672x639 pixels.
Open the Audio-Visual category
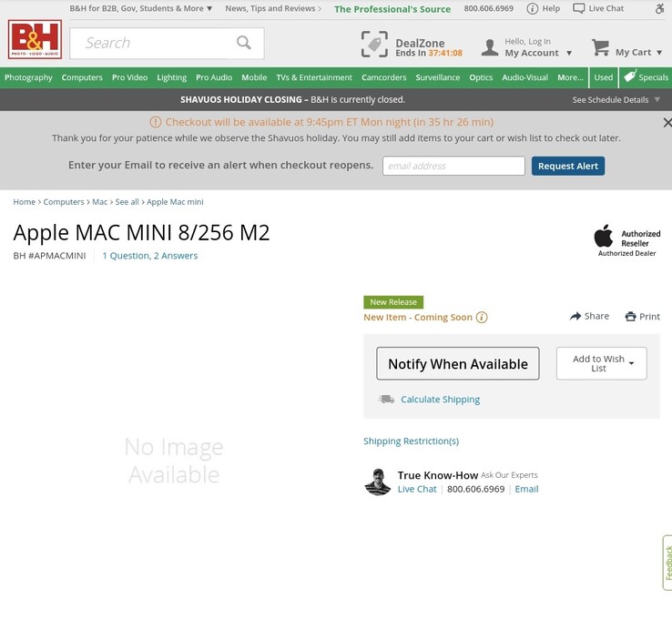pyautogui.click(x=524, y=77)
